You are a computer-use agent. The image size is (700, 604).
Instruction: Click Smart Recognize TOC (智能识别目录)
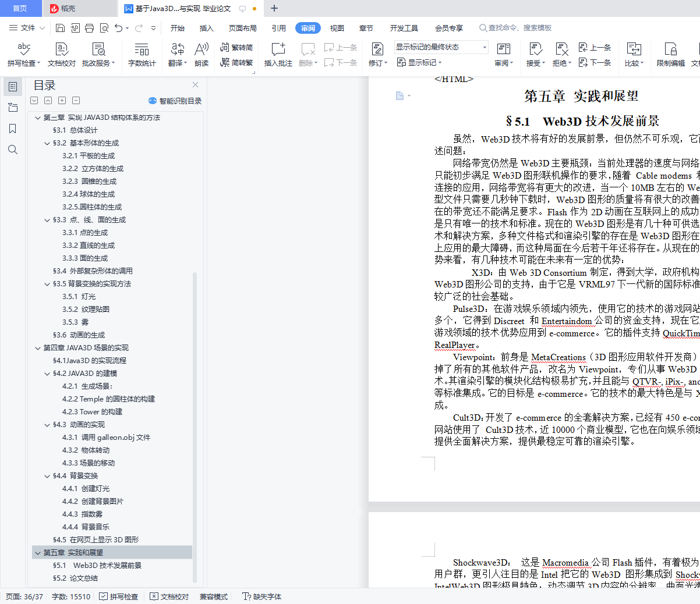(x=175, y=101)
